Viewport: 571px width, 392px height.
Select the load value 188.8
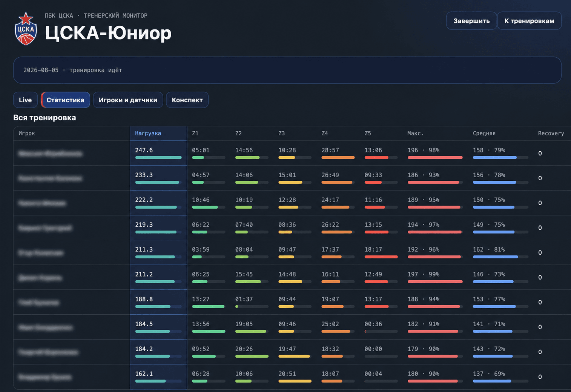144,299
